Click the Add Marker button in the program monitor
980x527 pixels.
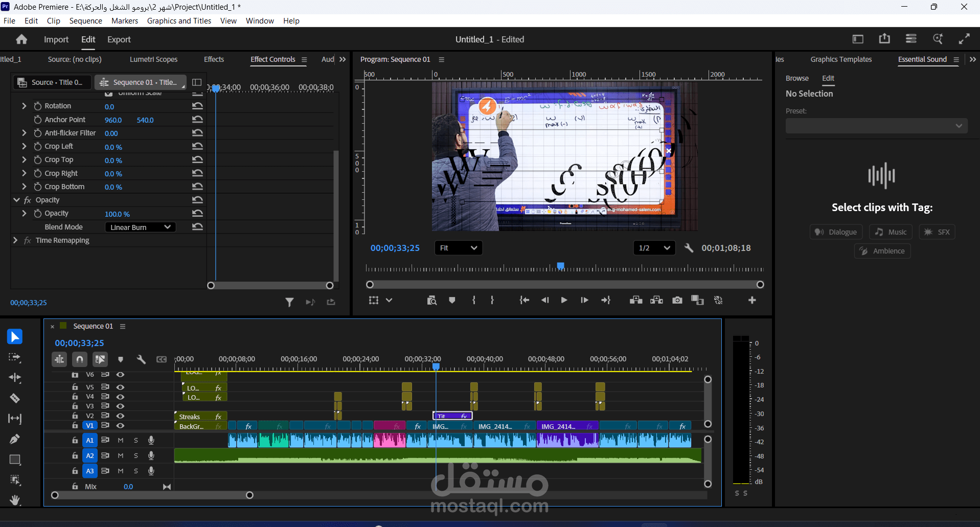(452, 300)
